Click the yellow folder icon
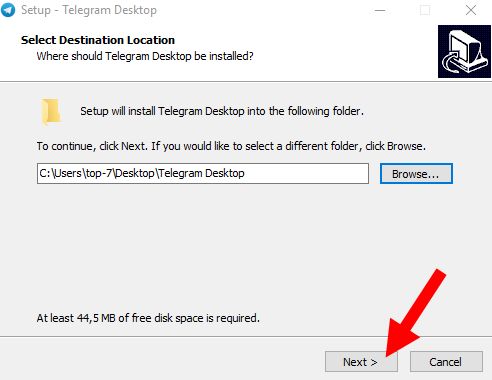This screenshot has width=492, height=380. (51, 111)
